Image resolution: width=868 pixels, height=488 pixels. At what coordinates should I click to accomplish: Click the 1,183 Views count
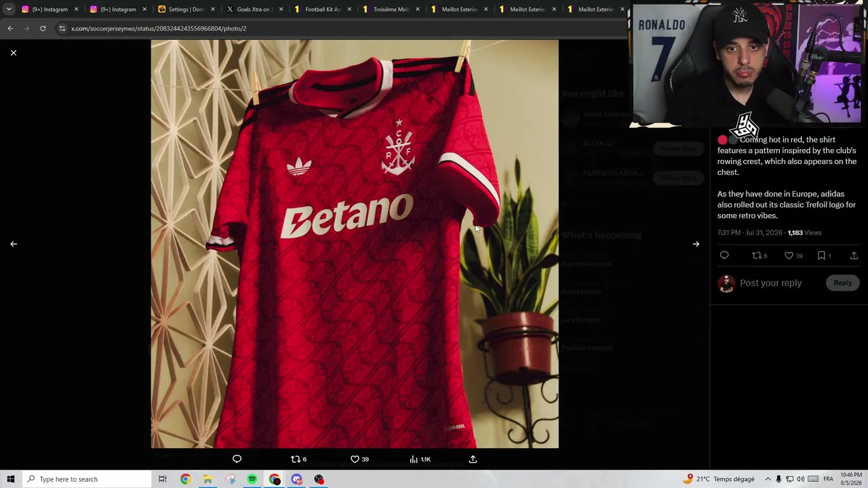click(804, 232)
